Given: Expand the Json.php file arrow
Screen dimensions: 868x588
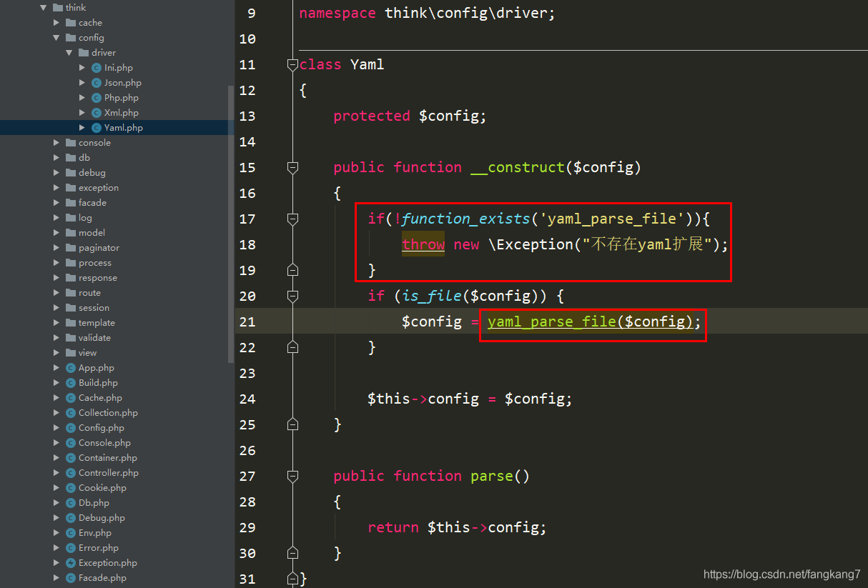Looking at the screenshot, I should pos(82,83).
